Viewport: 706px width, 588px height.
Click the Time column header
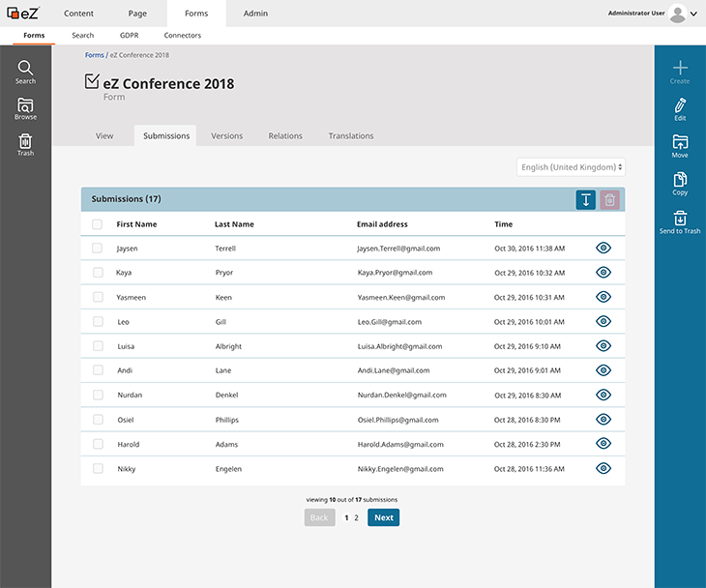pyautogui.click(x=503, y=224)
